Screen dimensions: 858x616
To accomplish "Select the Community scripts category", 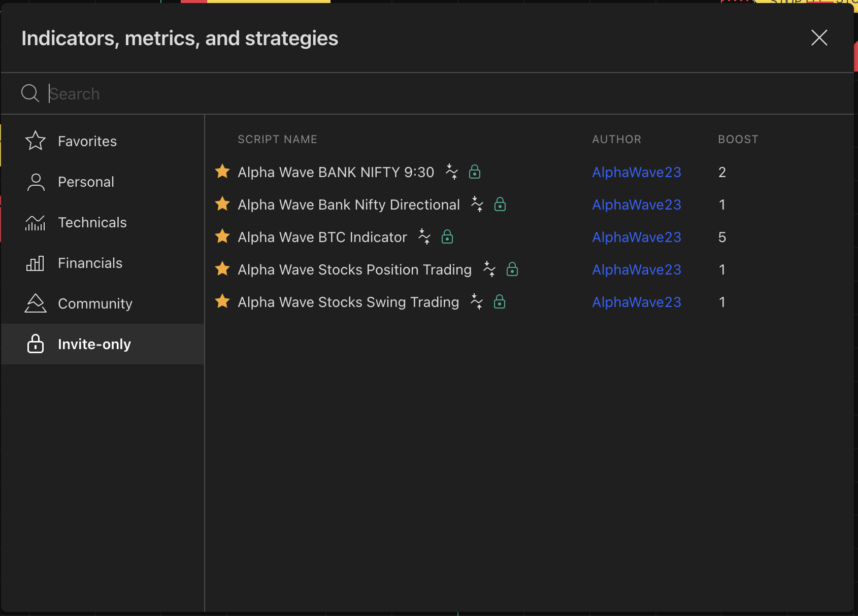I will (x=95, y=303).
